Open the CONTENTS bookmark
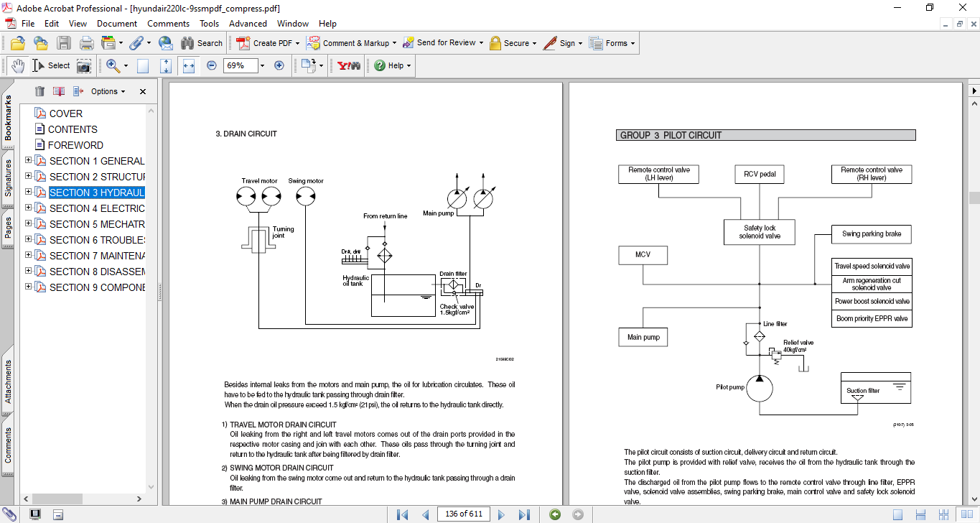Screen dimensions: 980x523 [73, 129]
